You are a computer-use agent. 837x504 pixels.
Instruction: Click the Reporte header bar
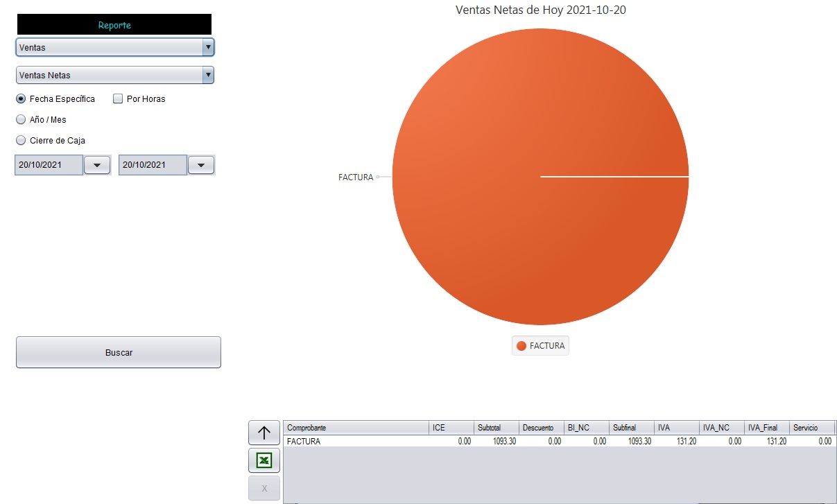pos(114,25)
